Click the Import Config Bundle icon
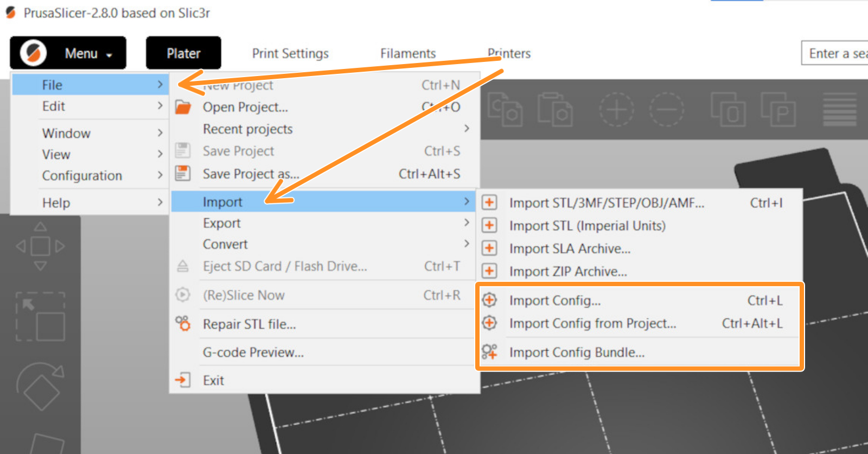This screenshot has height=454, width=868. tap(489, 352)
